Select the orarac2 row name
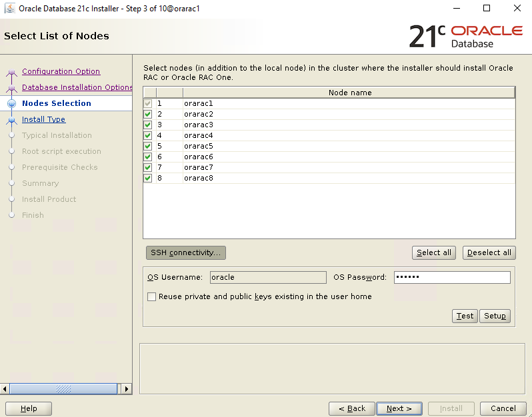 [x=199, y=115]
